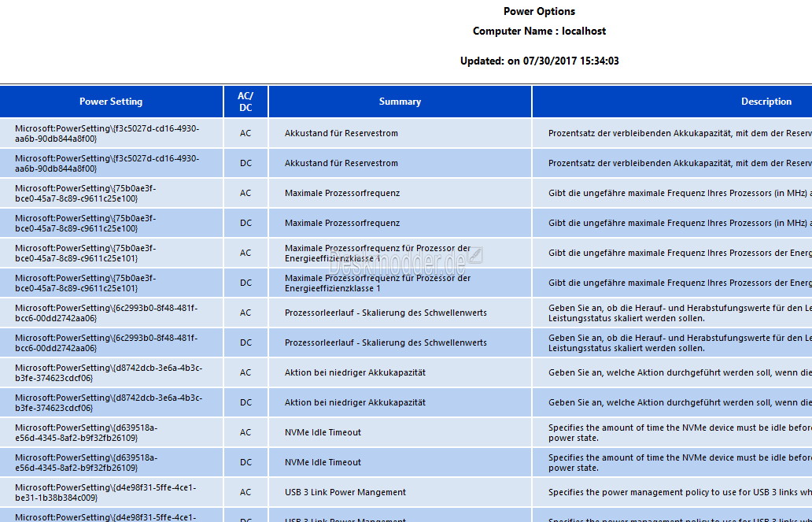Click AC cell of Prozessorleerlauf row

[x=245, y=313]
